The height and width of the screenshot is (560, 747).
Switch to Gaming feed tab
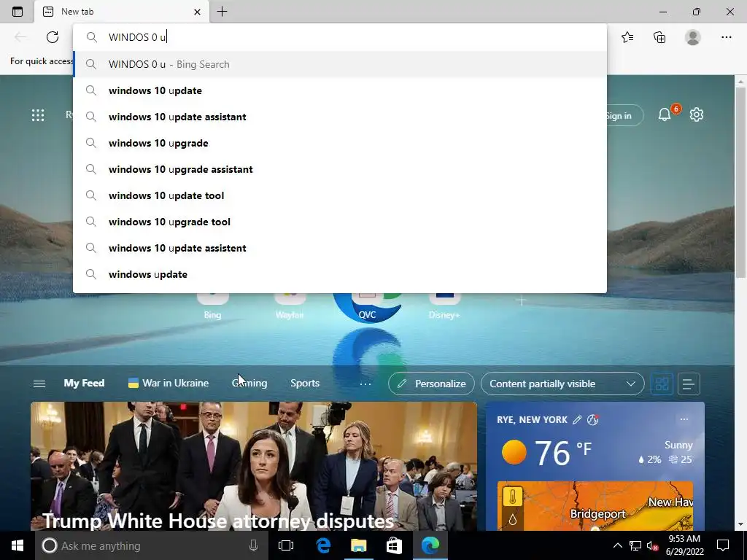pos(249,383)
